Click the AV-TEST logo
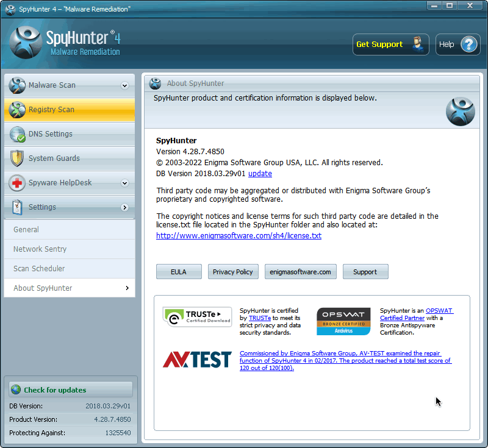Image resolution: width=488 pixels, height=448 pixels. pyautogui.click(x=197, y=360)
